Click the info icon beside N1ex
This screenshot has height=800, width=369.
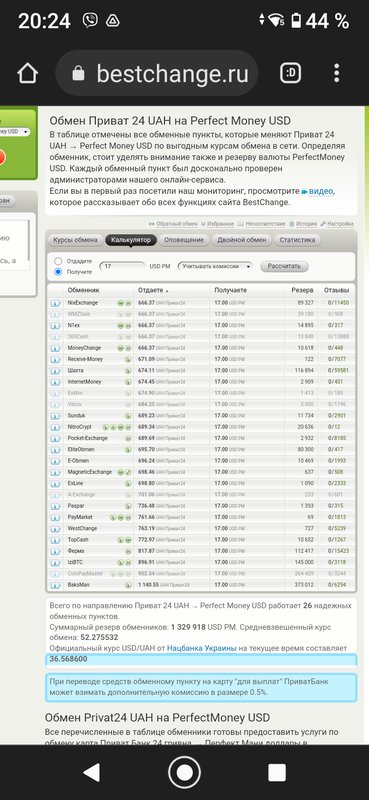point(55,326)
